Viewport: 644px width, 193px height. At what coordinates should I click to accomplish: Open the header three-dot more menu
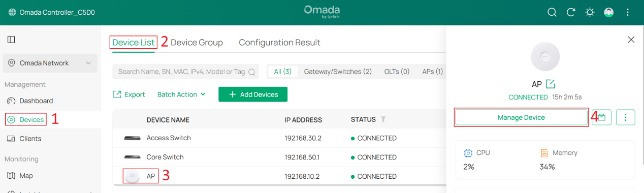click(x=628, y=12)
